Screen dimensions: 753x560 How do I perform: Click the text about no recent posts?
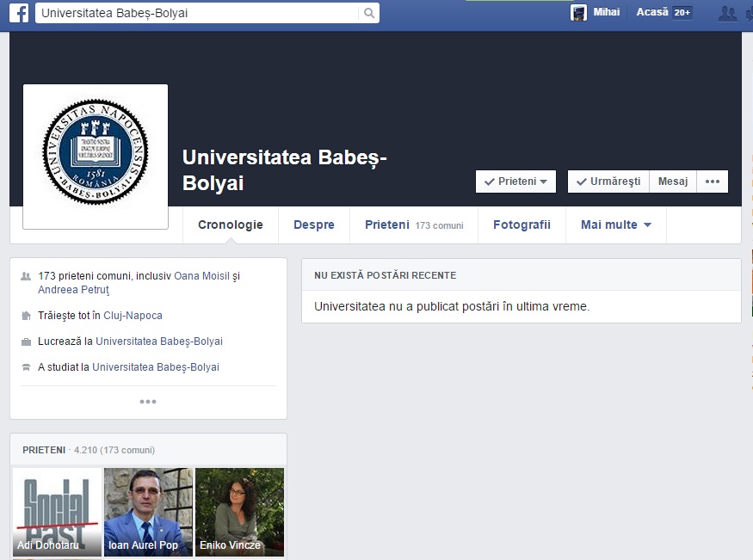point(452,306)
